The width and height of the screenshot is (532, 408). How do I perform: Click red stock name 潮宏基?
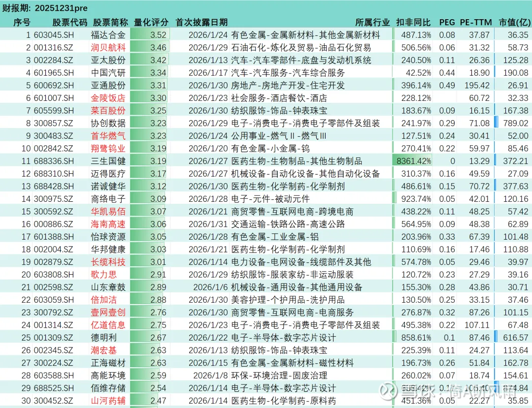(104, 350)
